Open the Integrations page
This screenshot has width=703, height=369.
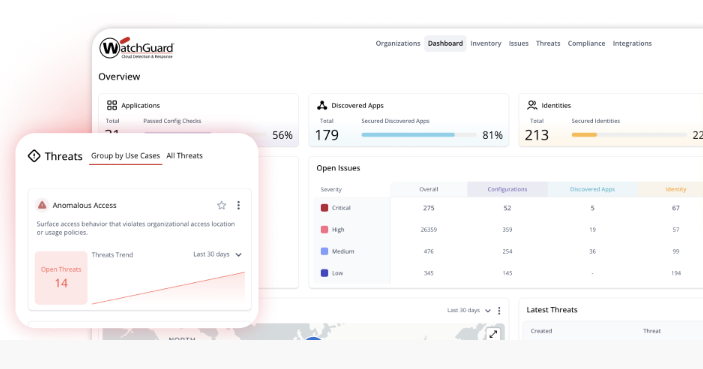point(632,43)
